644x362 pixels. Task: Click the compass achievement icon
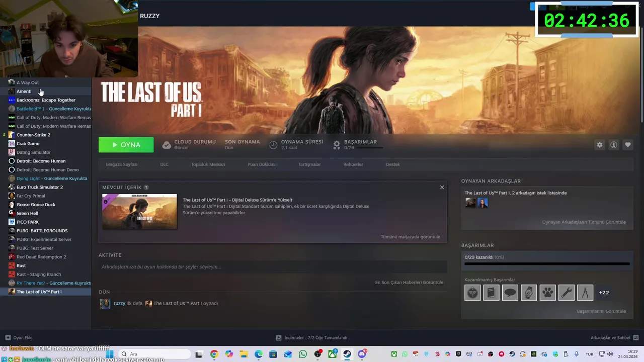pos(585,292)
